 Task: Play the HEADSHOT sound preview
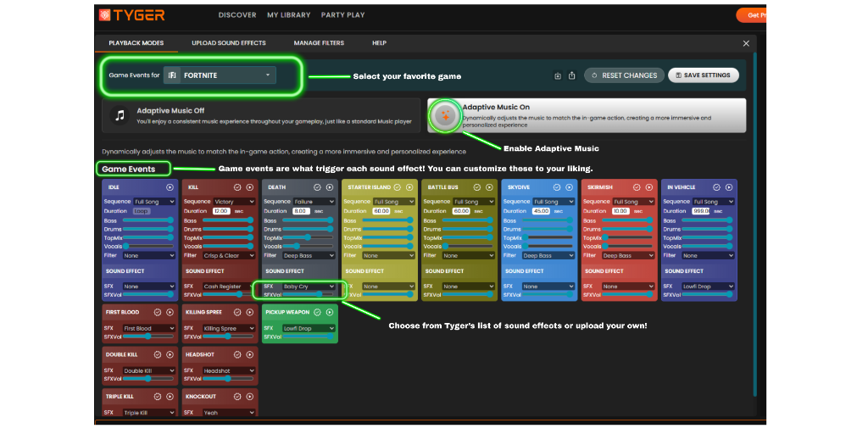point(250,354)
